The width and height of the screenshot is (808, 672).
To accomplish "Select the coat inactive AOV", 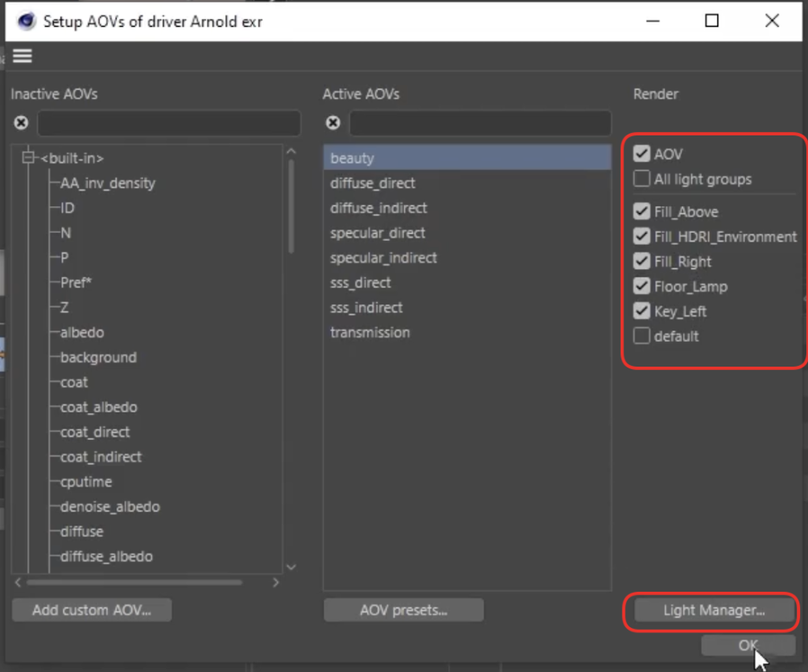I will 74,382.
